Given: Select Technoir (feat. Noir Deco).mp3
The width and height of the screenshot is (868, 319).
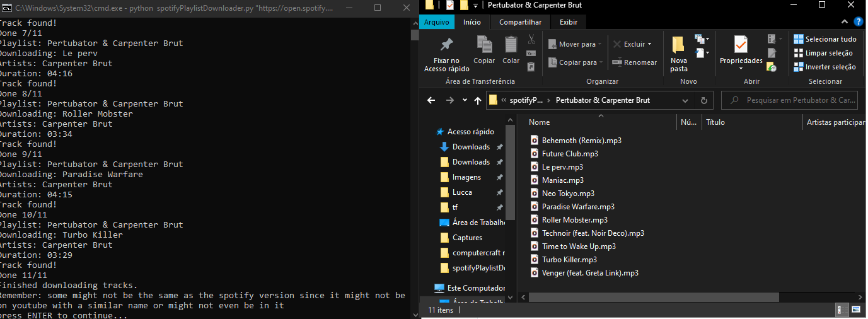Looking at the screenshot, I should click(587, 233).
